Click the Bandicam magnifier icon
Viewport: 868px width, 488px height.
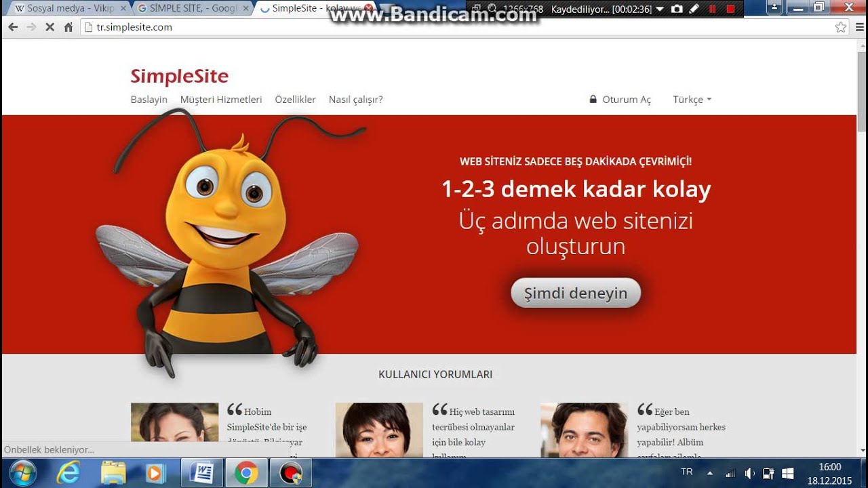[x=492, y=9]
